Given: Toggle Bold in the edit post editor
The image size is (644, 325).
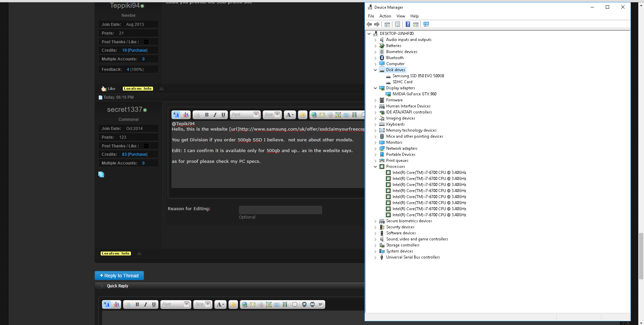Looking at the screenshot, I should pos(207,115).
